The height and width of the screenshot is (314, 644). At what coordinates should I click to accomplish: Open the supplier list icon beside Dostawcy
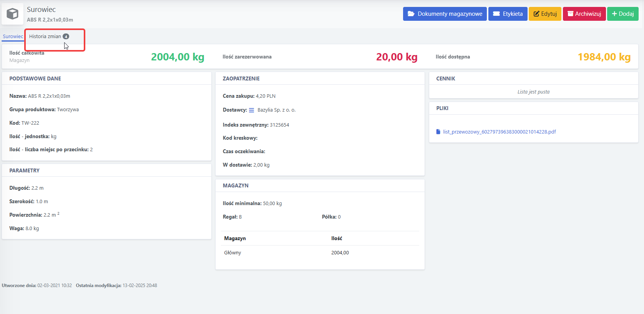tap(251, 110)
